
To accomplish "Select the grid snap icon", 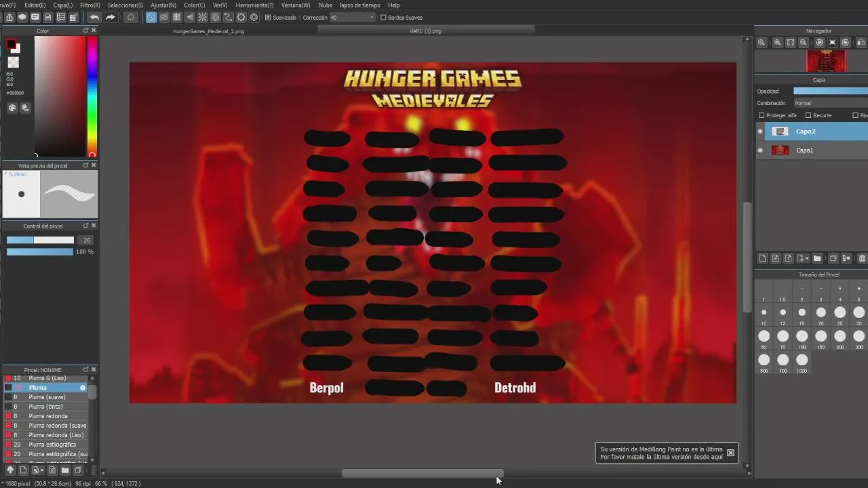I will click(177, 17).
